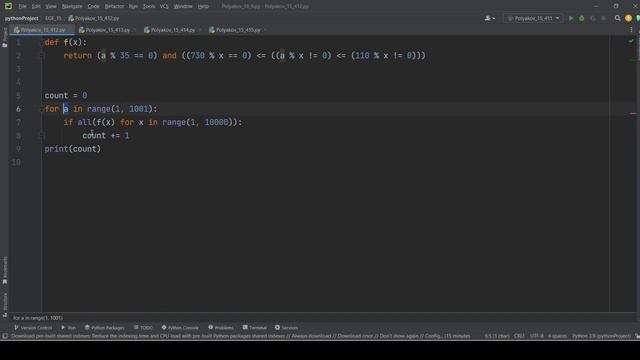Open the Edit menu

click(x=36, y=7)
